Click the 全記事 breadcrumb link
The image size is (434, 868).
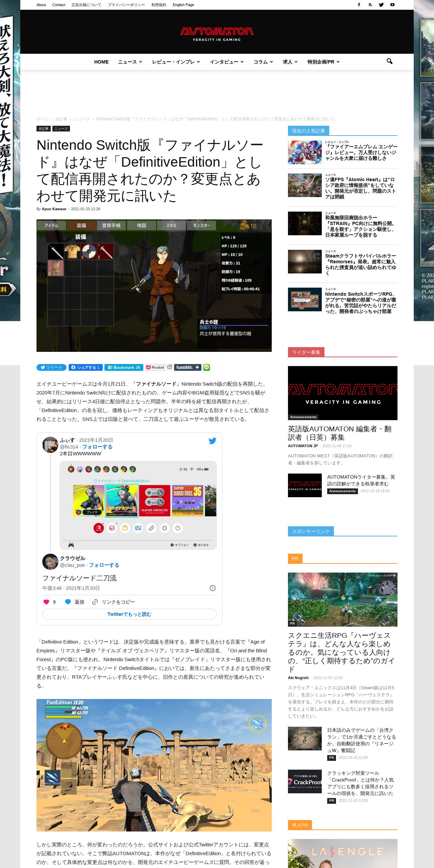61,119
